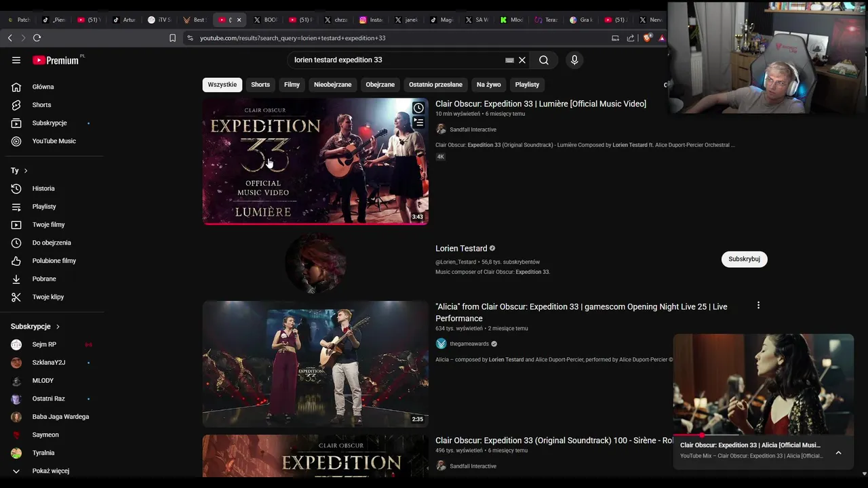Switch to the iTV browser tab

click(159, 20)
